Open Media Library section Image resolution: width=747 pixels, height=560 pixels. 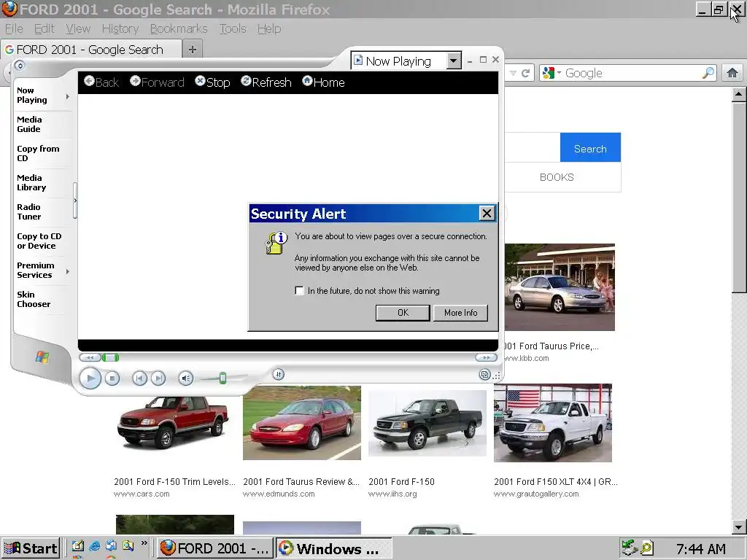(x=31, y=182)
